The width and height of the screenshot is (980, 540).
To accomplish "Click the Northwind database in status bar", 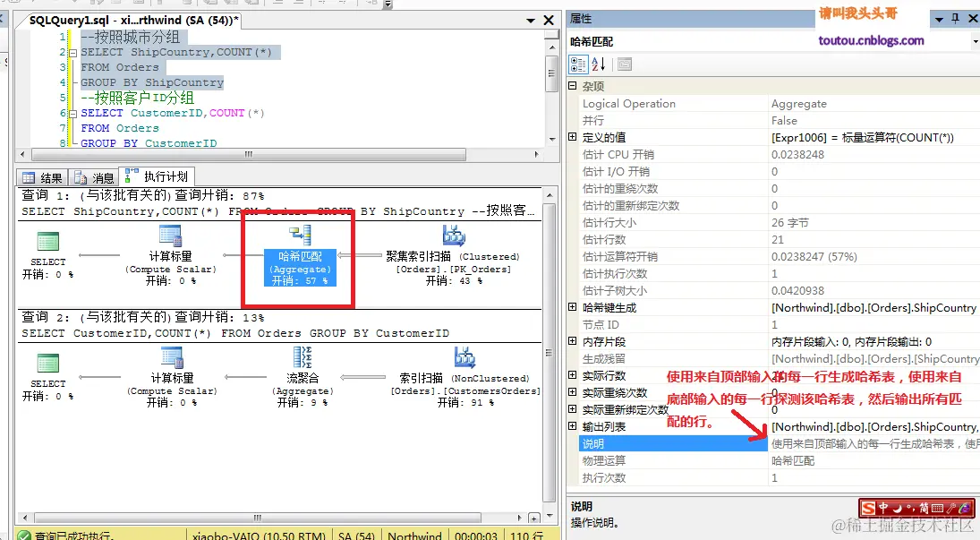I will (x=414, y=535).
